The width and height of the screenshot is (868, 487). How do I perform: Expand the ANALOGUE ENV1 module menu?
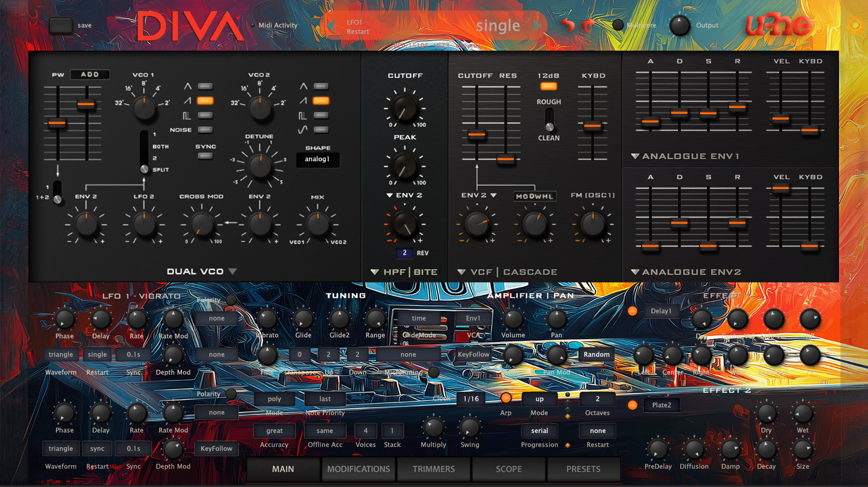(635, 156)
